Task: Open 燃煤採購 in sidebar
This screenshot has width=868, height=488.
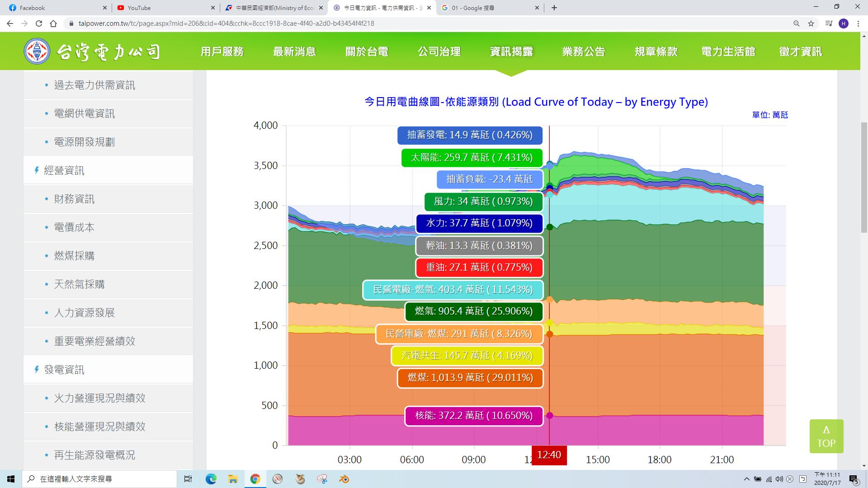Action: pyautogui.click(x=108, y=256)
